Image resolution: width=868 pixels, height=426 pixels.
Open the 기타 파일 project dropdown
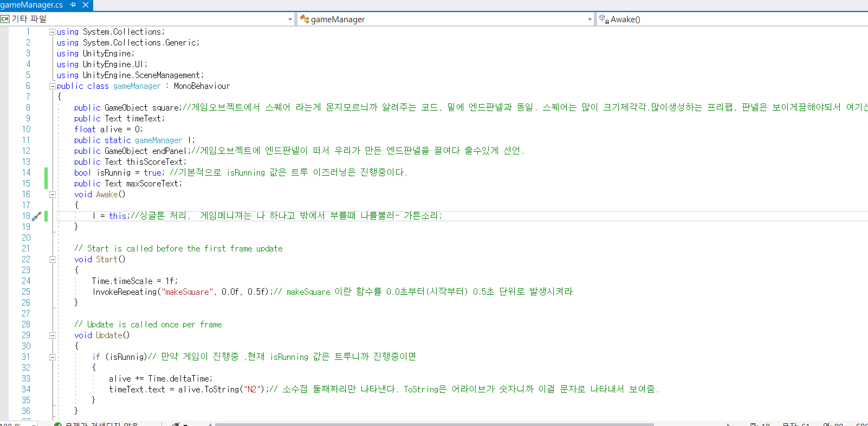tap(147, 19)
